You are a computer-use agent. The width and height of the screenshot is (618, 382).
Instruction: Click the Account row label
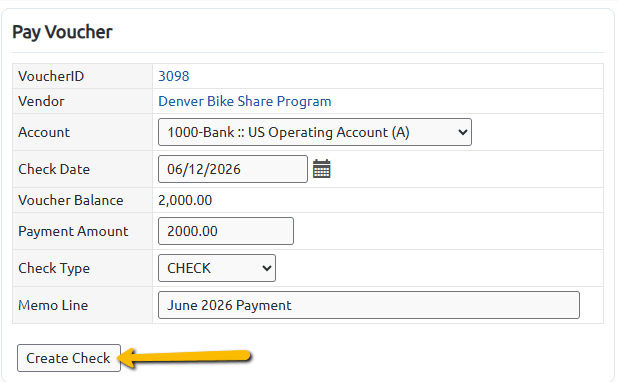tap(44, 132)
